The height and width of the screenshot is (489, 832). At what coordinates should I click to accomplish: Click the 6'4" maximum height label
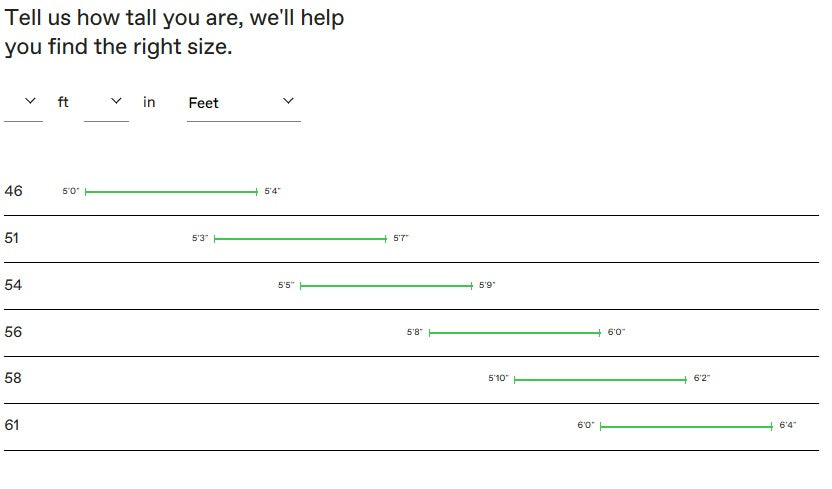click(788, 425)
